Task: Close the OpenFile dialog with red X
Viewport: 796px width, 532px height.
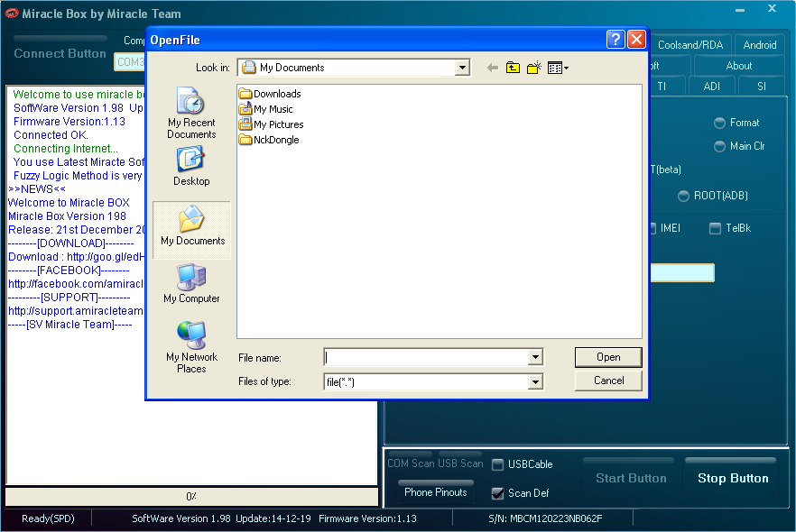Action: coord(636,39)
